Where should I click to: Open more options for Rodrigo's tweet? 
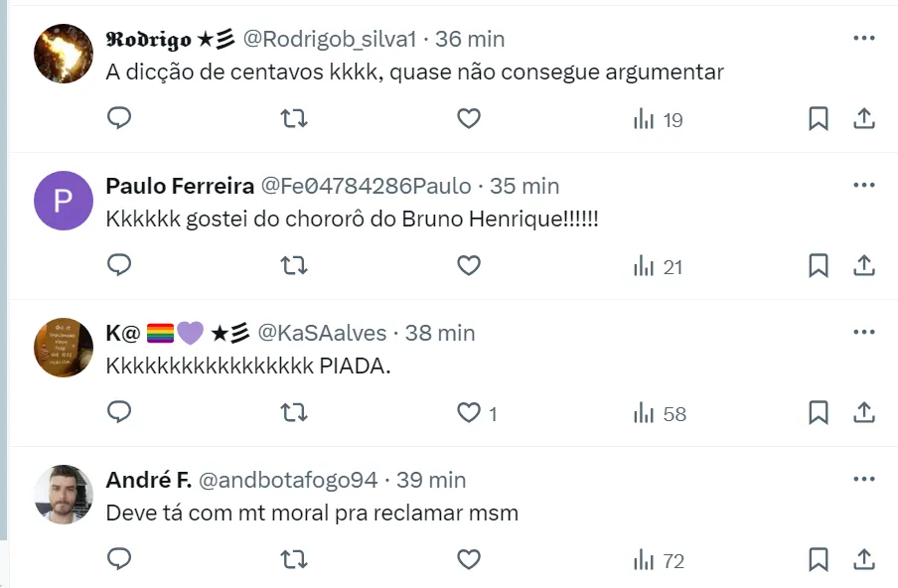864,38
